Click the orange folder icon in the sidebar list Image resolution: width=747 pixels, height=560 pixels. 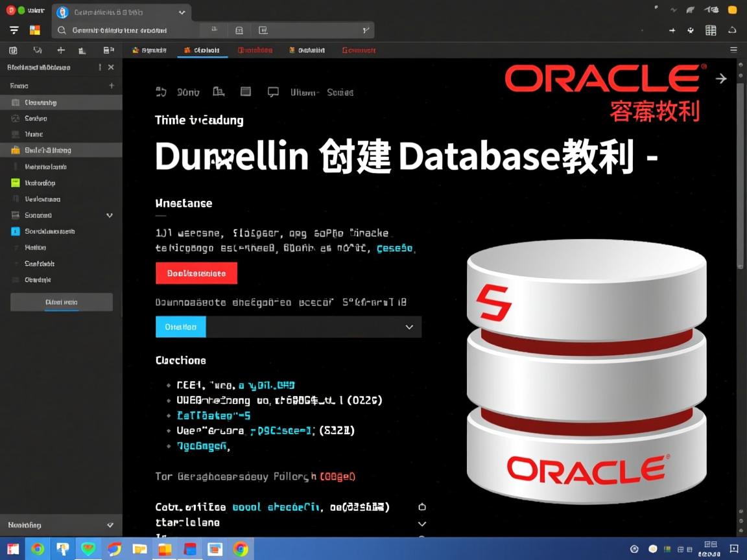click(x=16, y=150)
